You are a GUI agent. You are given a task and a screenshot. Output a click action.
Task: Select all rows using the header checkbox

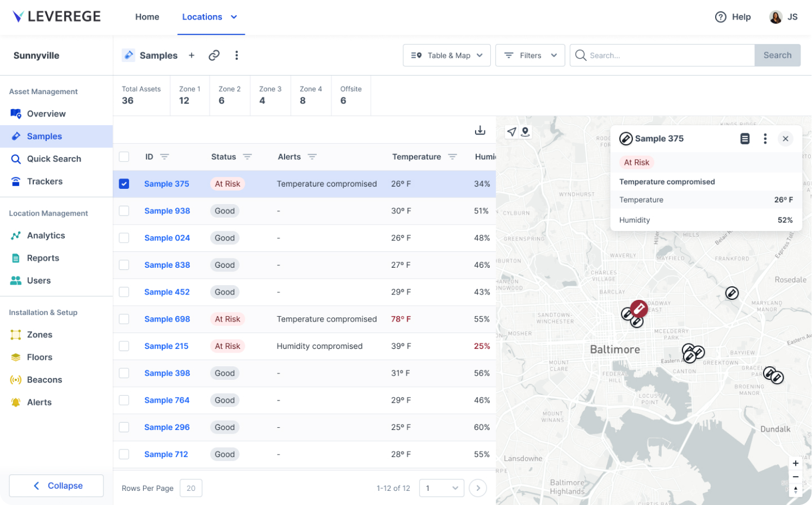tap(124, 156)
